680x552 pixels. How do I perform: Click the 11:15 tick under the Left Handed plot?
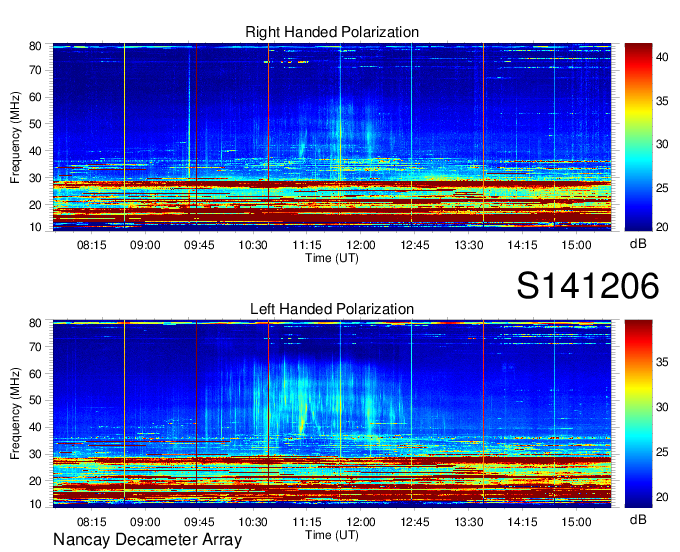[x=307, y=522]
